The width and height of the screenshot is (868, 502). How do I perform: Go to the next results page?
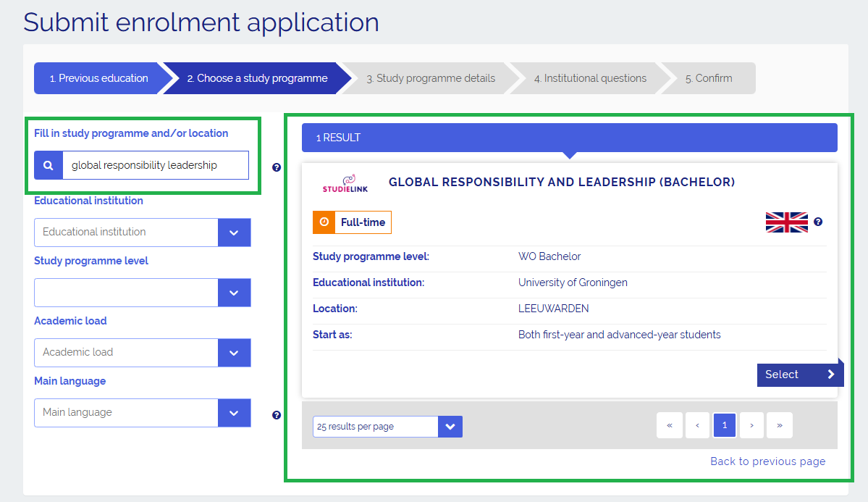[752, 426]
